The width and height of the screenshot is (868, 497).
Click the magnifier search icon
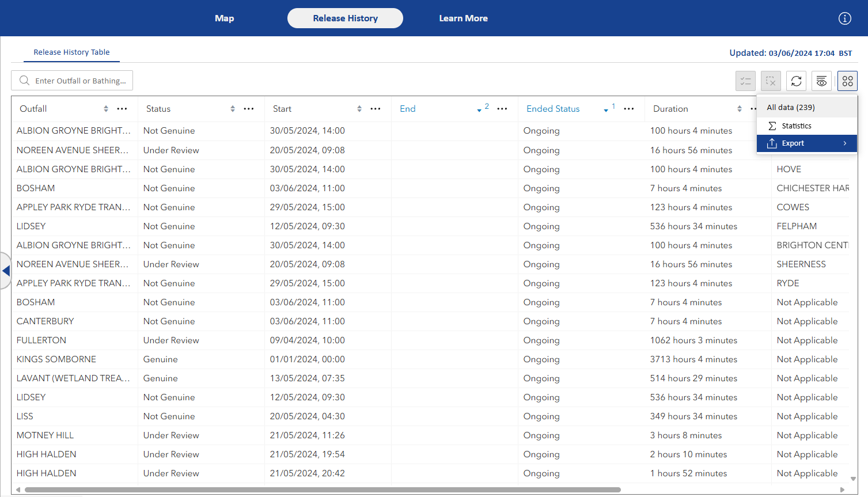(24, 81)
